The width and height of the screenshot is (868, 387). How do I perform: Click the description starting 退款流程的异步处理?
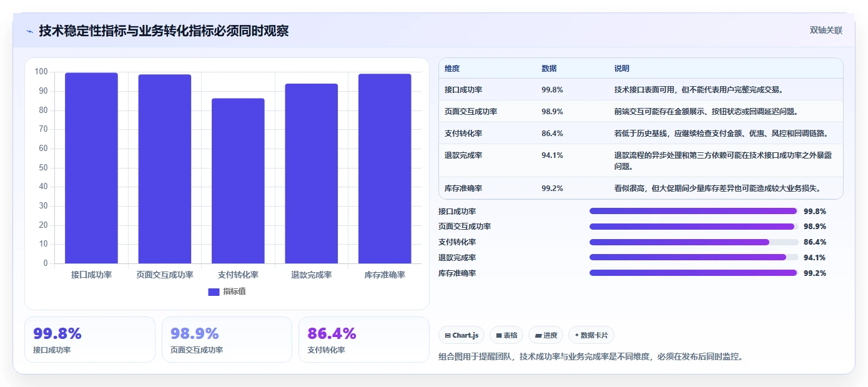click(723, 161)
